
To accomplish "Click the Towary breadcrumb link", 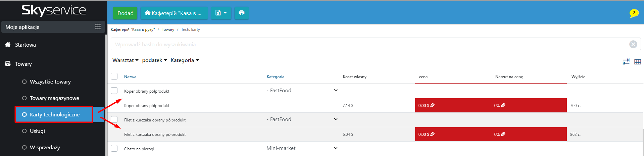I will 168,30.
